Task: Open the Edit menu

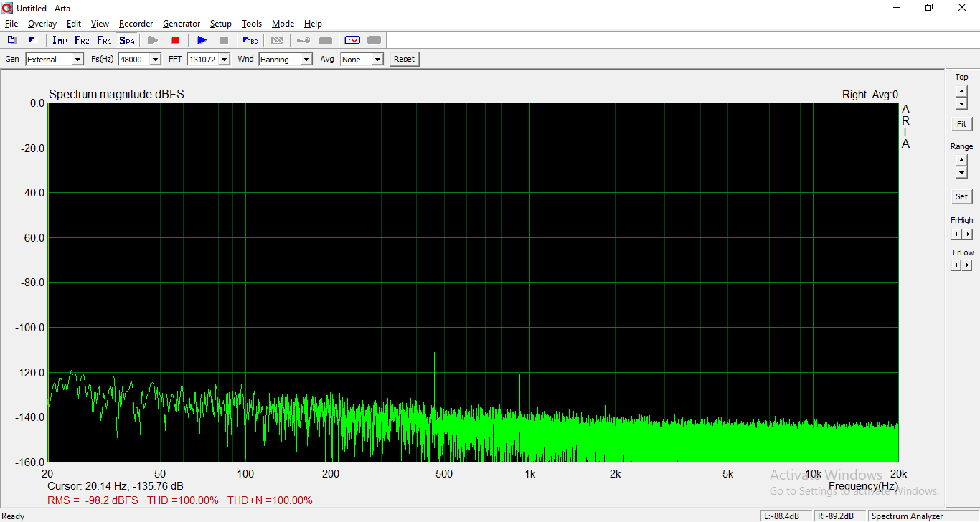Action: pos(74,24)
